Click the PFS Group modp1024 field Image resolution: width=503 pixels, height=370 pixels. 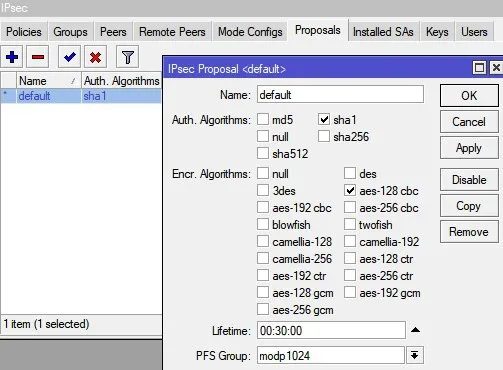point(331,355)
